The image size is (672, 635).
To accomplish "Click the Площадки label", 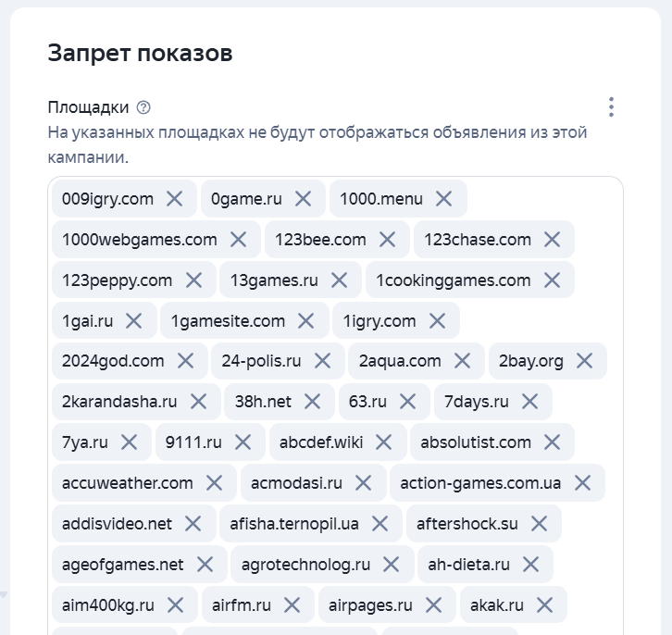I will [x=88, y=107].
